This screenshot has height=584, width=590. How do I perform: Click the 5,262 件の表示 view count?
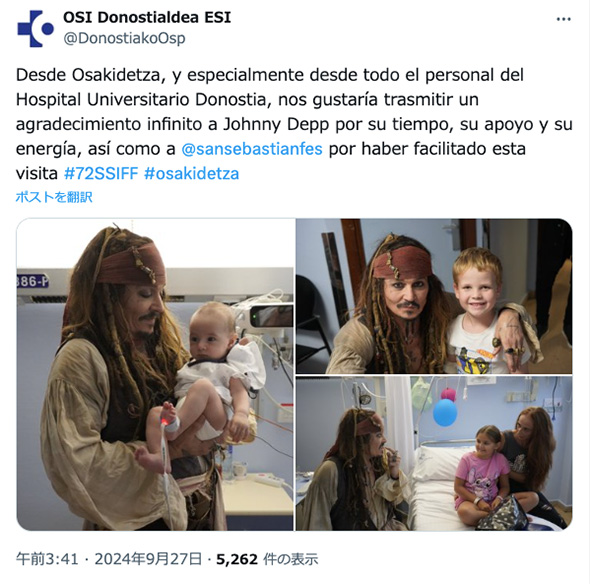[267, 559]
